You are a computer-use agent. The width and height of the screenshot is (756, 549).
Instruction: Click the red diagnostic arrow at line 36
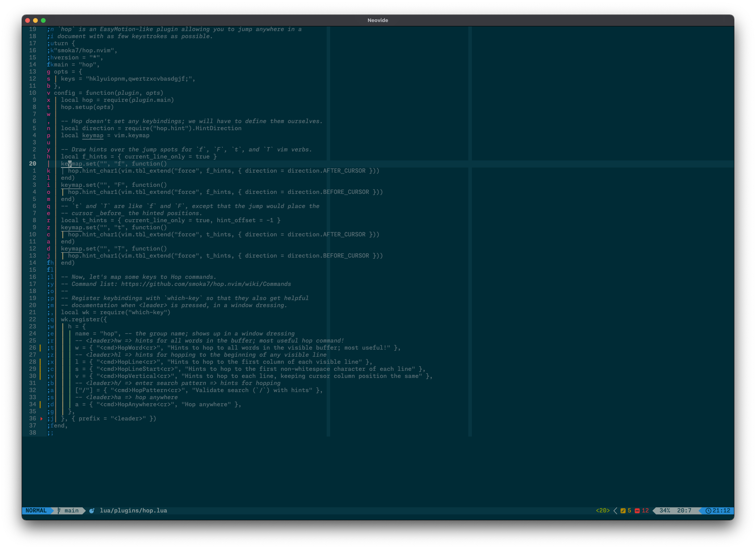[x=41, y=418]
